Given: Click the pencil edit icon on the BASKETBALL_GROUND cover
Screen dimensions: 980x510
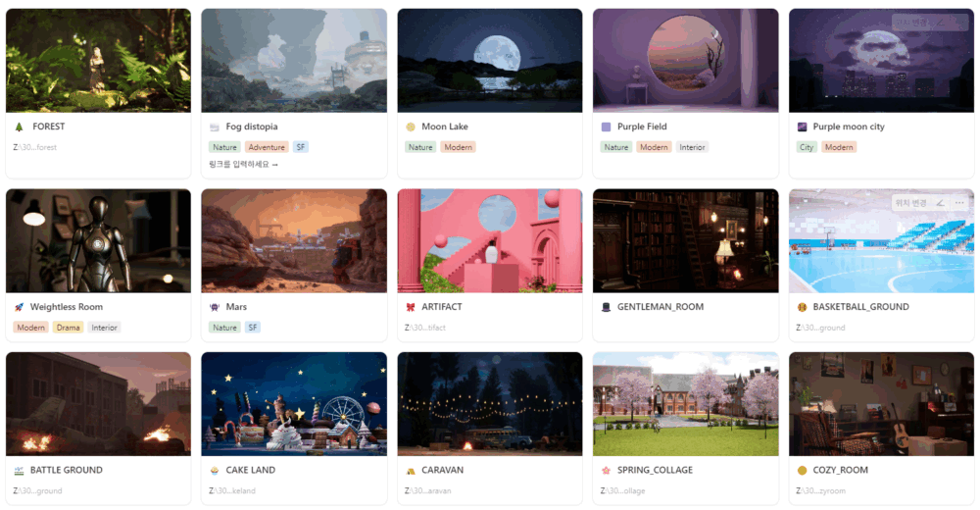Looking at the screenshot, I should 940,203.
